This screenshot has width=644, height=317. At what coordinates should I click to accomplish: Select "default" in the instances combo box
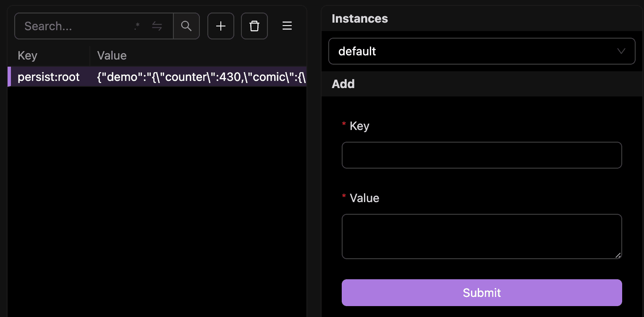tap(482, 51)
